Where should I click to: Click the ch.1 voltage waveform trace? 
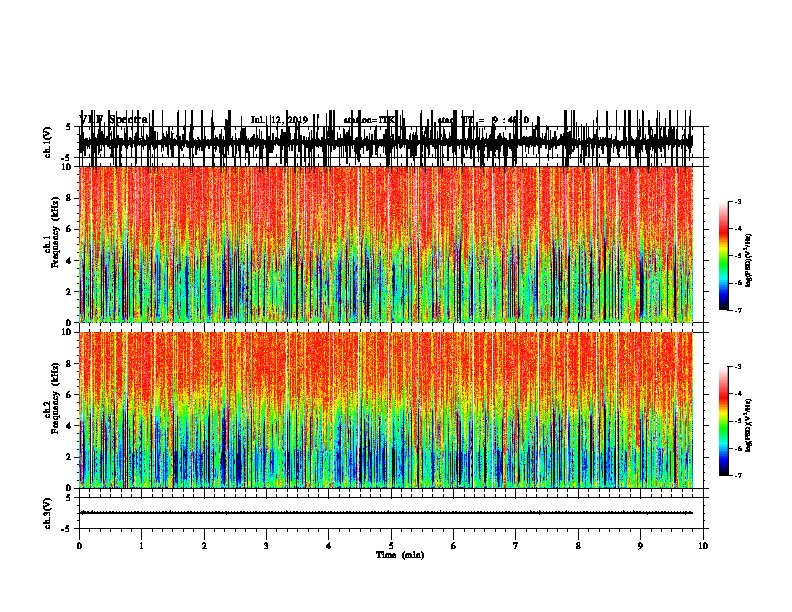(x=386, y=142)
